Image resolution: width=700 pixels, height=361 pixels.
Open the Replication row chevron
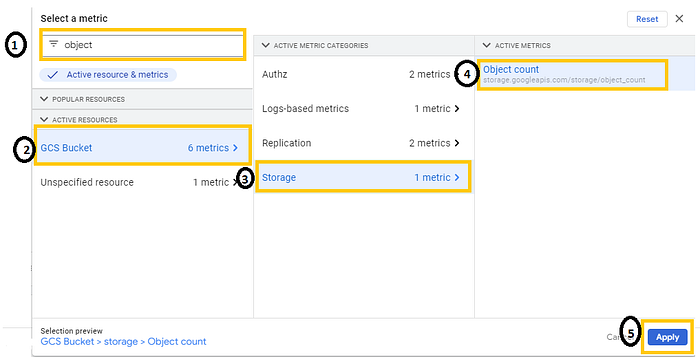pos(456,143)
